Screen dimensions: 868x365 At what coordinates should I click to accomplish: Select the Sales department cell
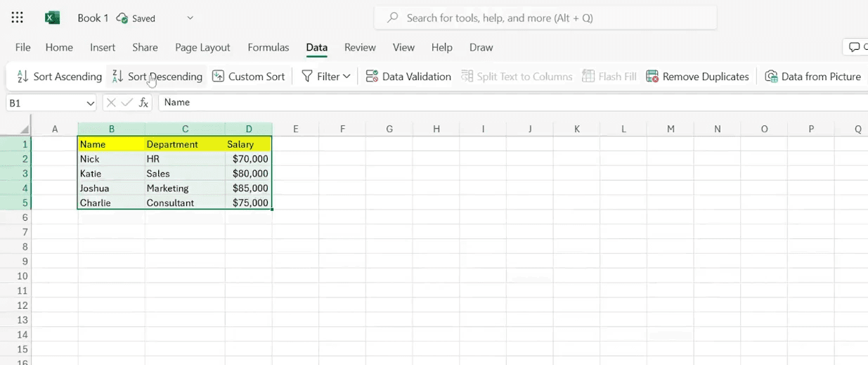pyautogui.click(x=185, y=174)
